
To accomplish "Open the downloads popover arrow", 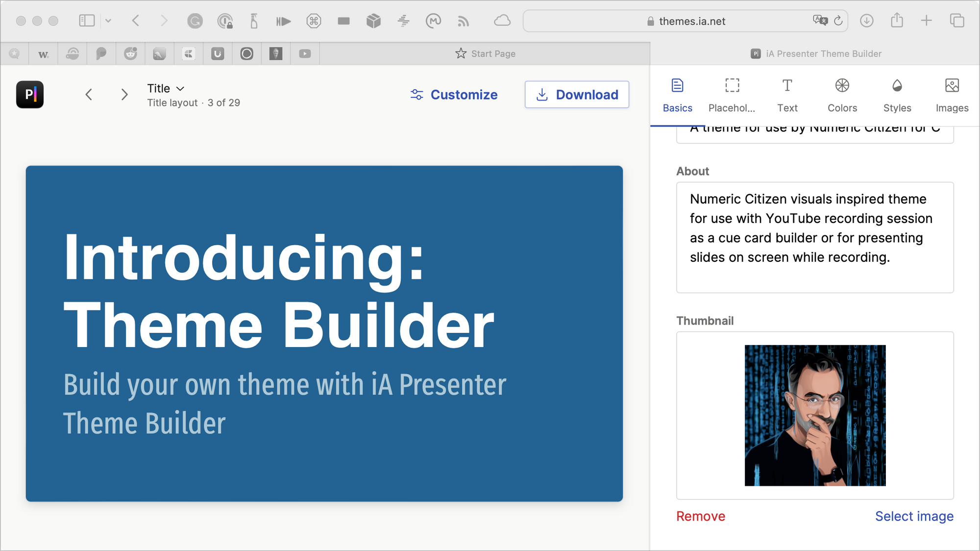I will click(x=867, y=21).
